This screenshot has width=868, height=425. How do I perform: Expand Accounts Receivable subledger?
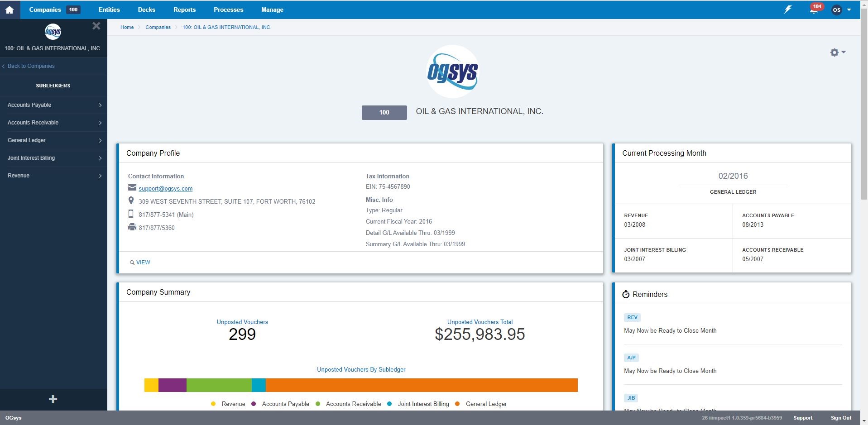(53, 123)
